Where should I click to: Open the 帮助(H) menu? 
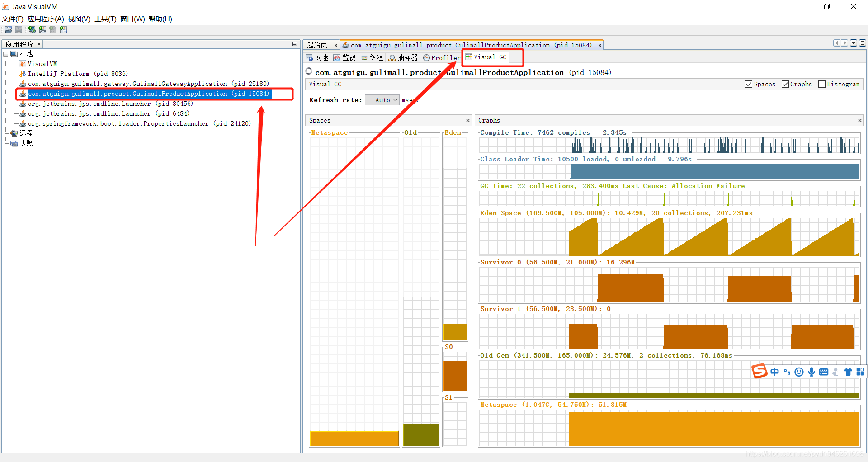pos(160,19)
